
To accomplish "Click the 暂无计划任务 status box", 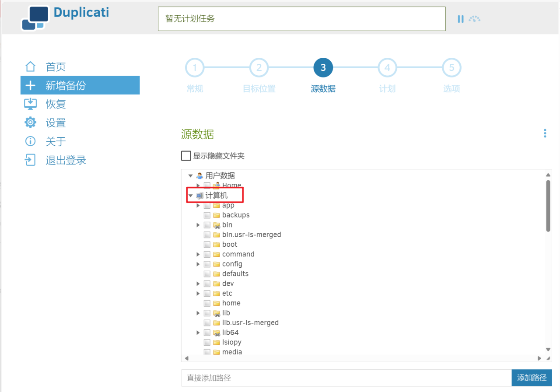I will [x=302, y=19].
